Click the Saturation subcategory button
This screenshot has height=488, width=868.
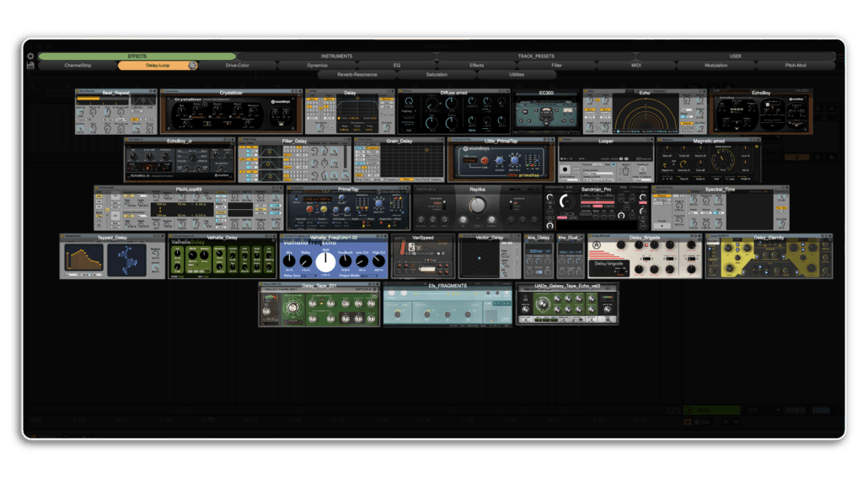[x=437, y=74]
